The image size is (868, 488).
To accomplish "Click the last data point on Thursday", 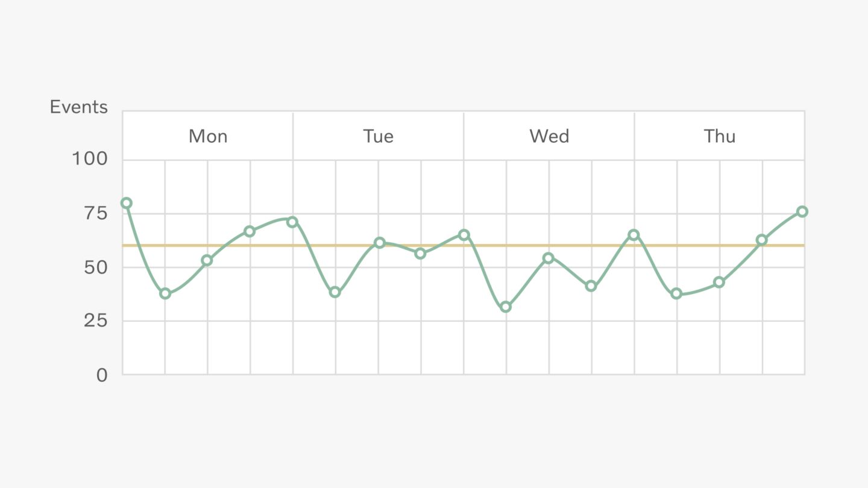I will 802,211.
